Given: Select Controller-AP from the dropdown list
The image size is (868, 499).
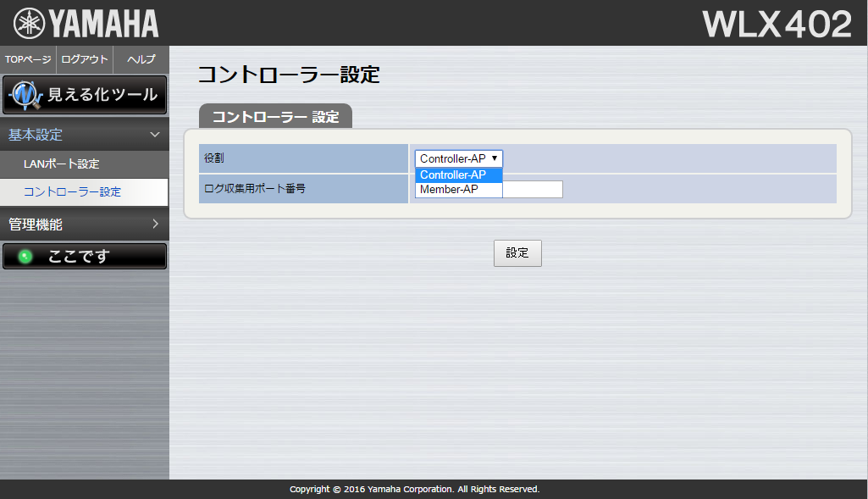Looking at the screenshot, I should (x=458, y=175).
